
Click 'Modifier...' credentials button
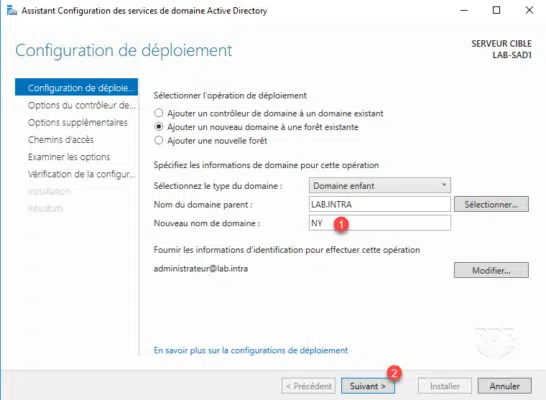click(491, 270)
